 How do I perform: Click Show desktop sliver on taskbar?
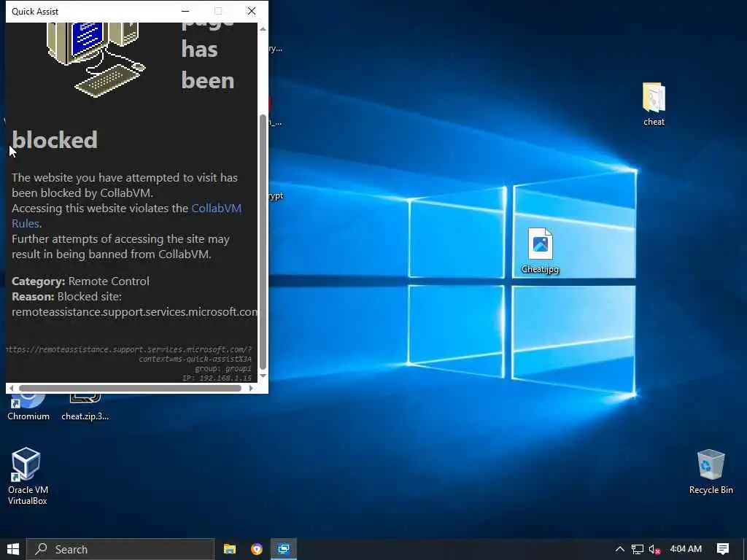(745, 549)
